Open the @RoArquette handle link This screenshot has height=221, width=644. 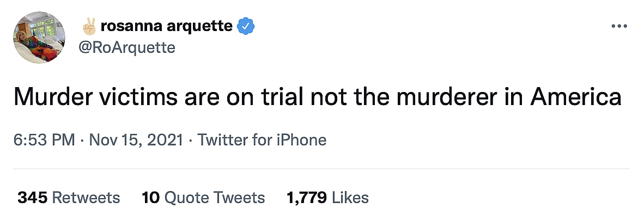[127, 48]
